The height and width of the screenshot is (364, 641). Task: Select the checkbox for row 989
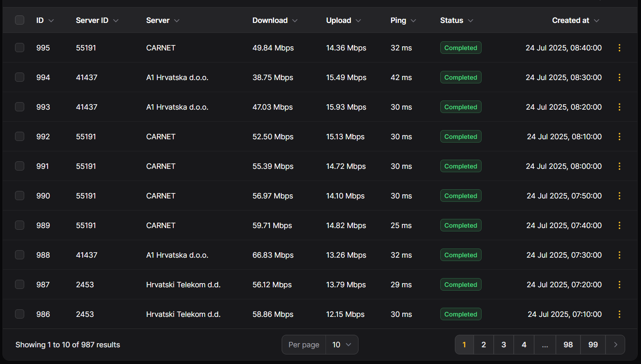coord(20,225)
